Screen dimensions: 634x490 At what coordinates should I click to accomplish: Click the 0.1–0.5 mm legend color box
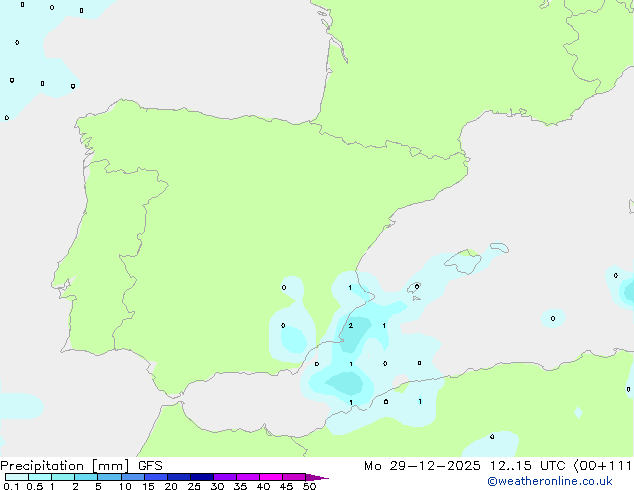[x=17, y=477]
